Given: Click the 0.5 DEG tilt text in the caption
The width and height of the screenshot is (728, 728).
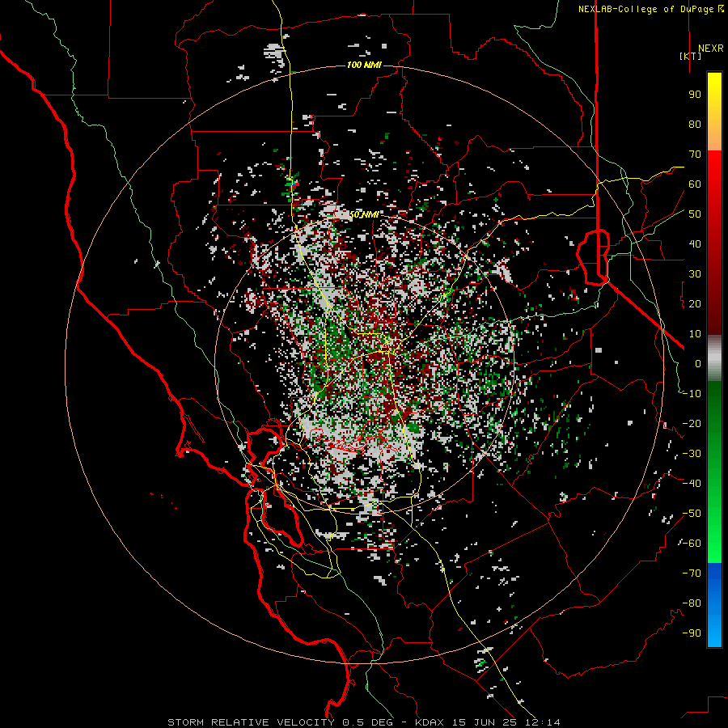Looking at the screenshot, I should (367, 722).
